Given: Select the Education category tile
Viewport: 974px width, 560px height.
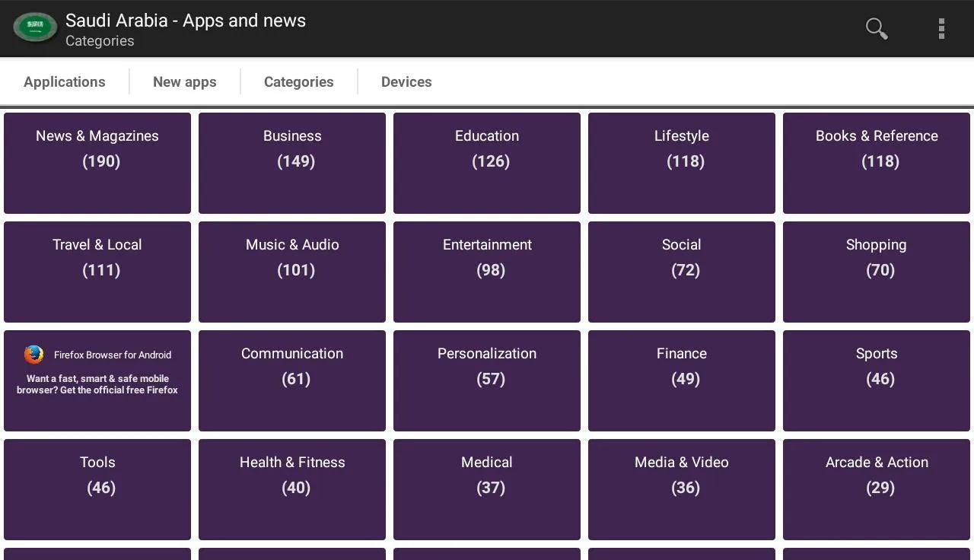Looking at the screenshot, I should [487, 163].
